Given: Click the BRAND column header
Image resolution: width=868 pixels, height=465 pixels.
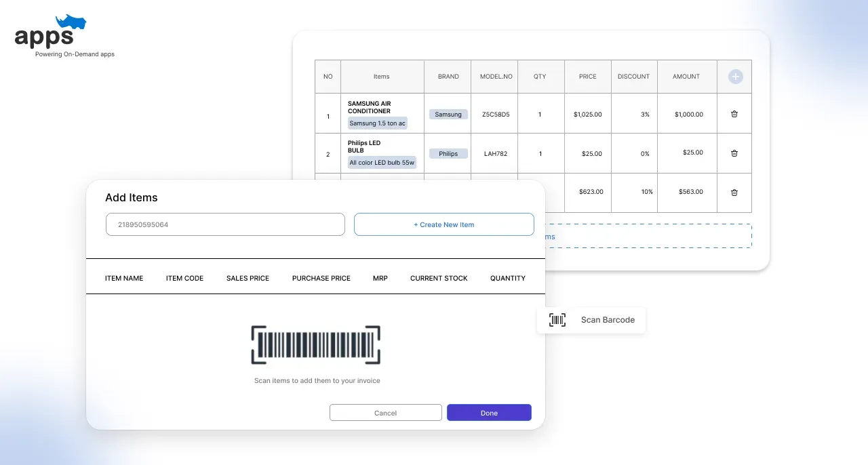Looking at the screenshot, I should point(448,77).
